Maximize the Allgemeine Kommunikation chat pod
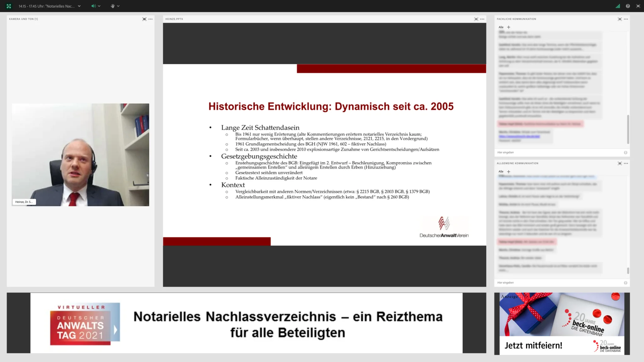The height and width of the screenshot is (362, 644). coord(620,163)
